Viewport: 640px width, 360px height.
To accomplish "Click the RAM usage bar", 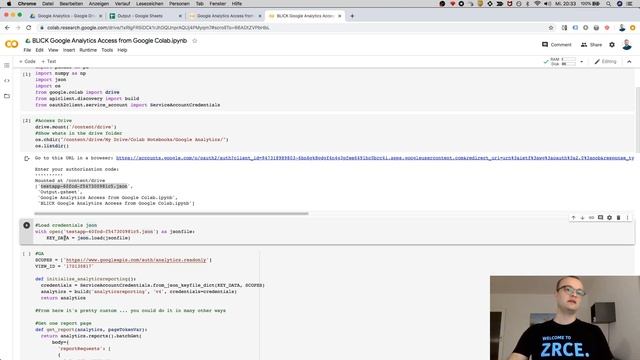I will (x=569, y=60).
